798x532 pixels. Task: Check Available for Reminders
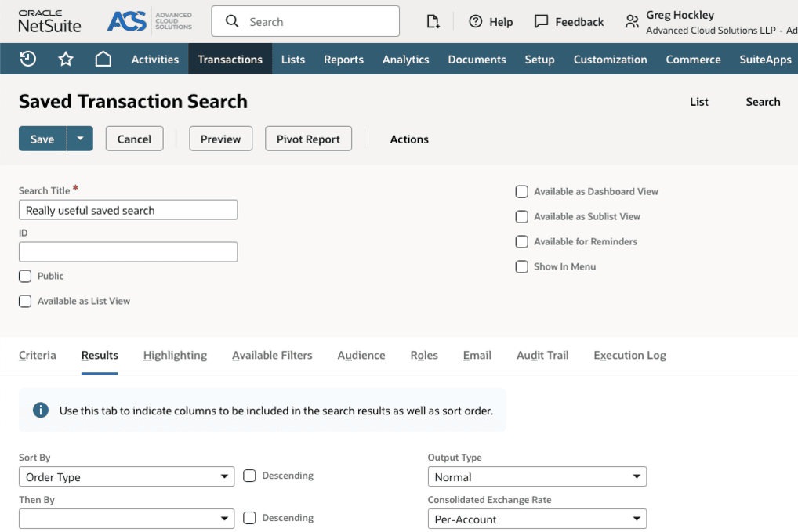pyautogui.click(x=521, y=241)
